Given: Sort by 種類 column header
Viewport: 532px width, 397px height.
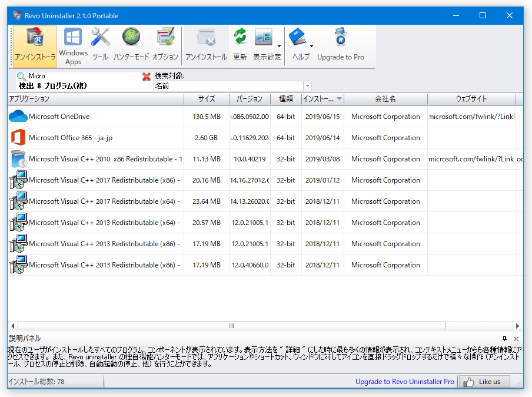Looking at the screenshot, I should point(285,99).
